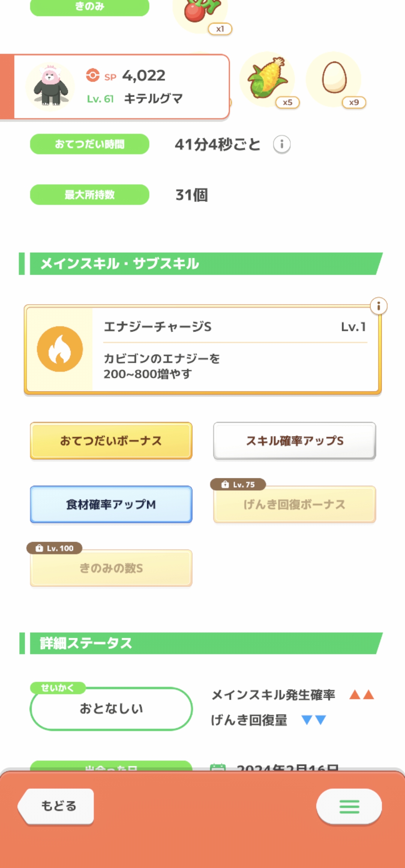Select 食材確率アップM sub skill
The height and width of the screenshot is (868, 405).
point(111,504)
